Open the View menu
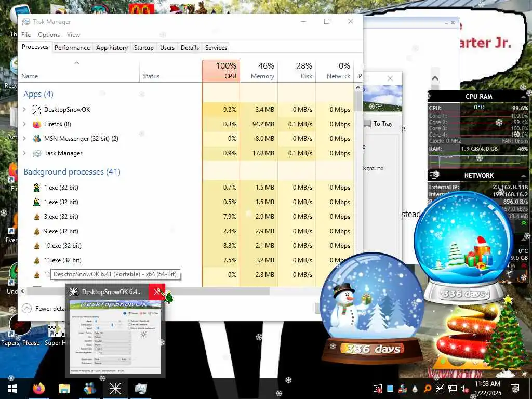Screen dimensions: 532x399 [73, 35]
